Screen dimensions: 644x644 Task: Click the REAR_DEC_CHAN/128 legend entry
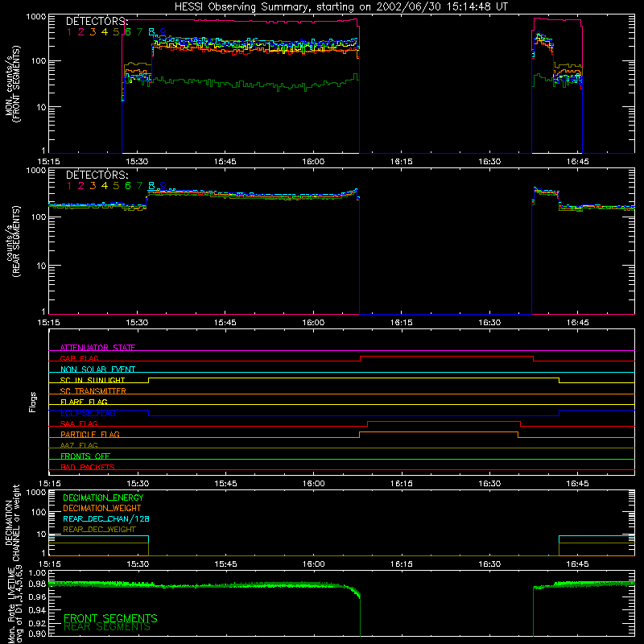[106, 518]
